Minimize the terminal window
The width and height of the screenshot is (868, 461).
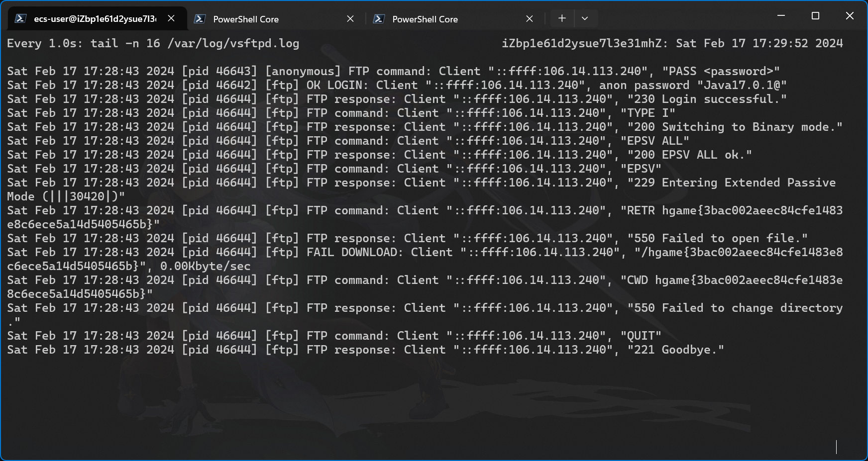[x=781, y=16]
